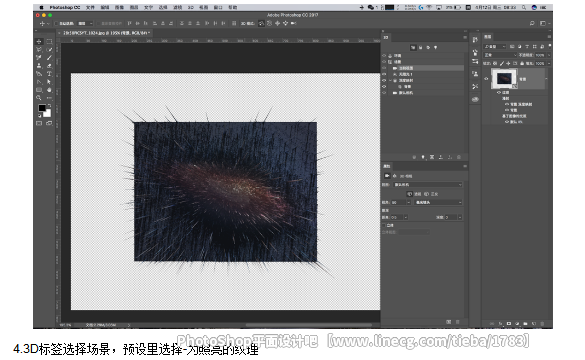Viewport: 585px width, 360px height.
Task: Switch to the Properties panel tab
Action: 387,166
